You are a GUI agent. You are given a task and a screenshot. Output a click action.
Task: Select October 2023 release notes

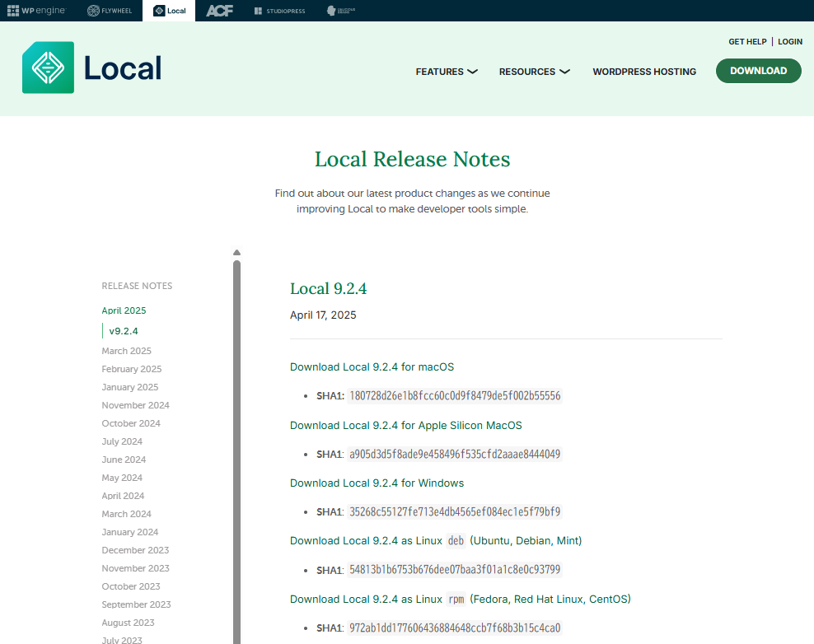(x=131, y=586)
